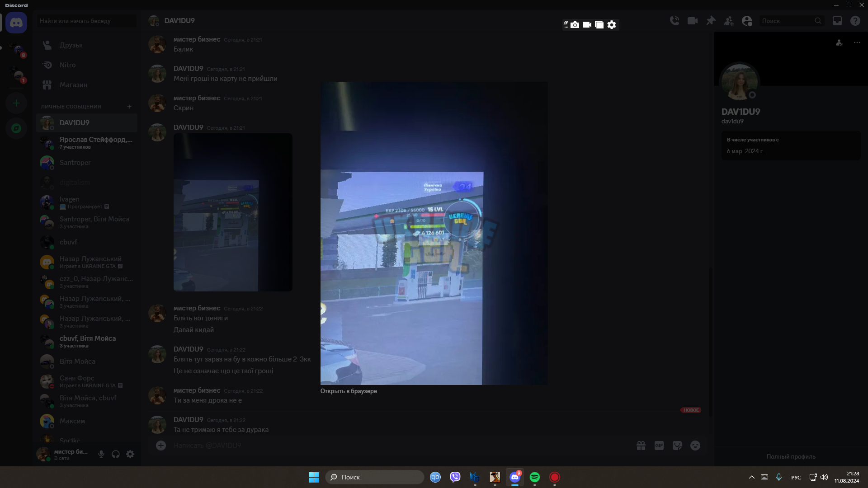Add friends to the direct message
Image resolution: width=868 pixels, height=488 pixels.
pyautogui.click(x=729, y=21)
